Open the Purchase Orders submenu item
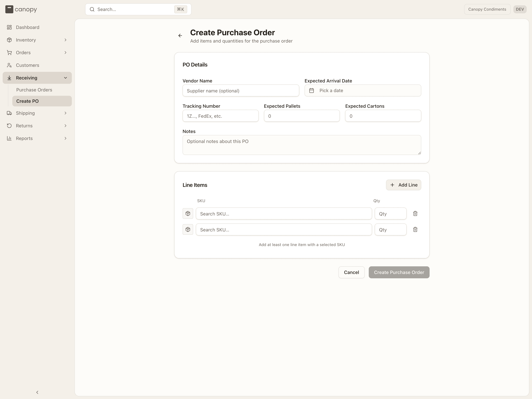Viewport: 532px width, 399px height. (42, 90)
